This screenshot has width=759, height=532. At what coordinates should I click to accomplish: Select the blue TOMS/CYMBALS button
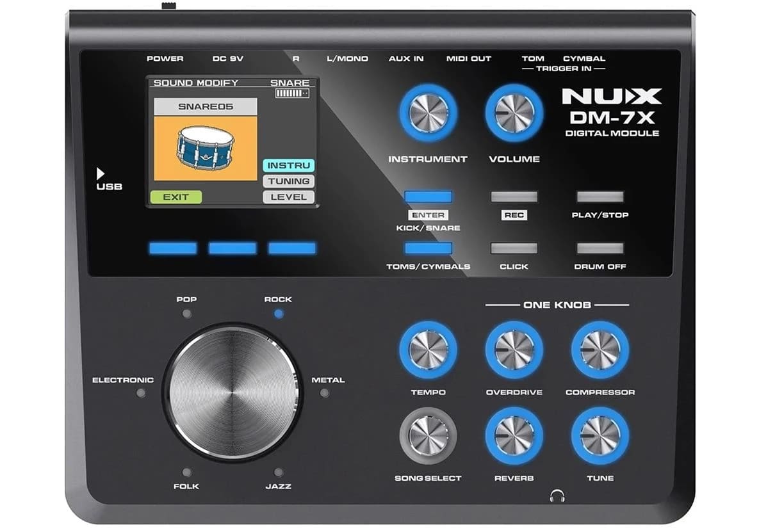(x=428, y=248)
